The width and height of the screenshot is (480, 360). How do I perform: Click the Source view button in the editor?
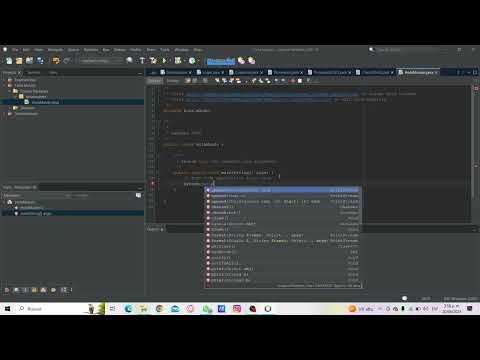pyautogui.click(x=154, y=81)
